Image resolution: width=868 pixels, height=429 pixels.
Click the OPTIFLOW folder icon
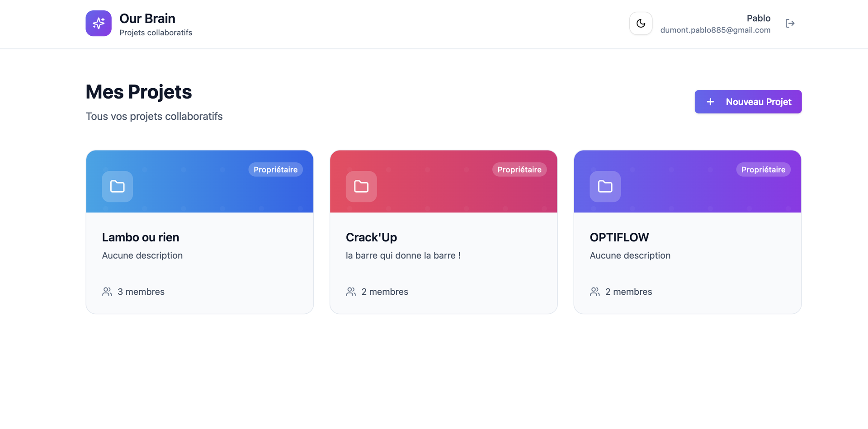[x=605, y=186]
